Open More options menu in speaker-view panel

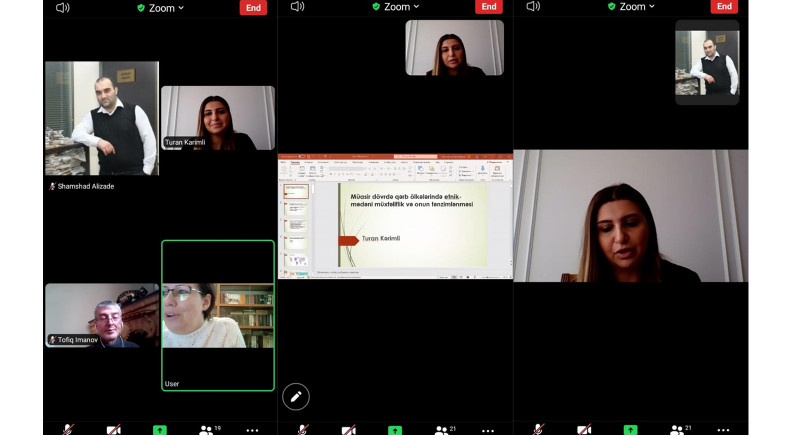pyautogui.click(x=723, y=430)
